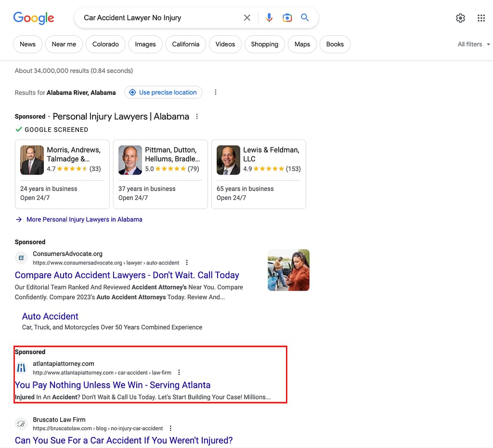Image resolution: width=493 pixels, height=448 pixels.
Task: Open the Morris, Andrews, Talmadge lawyer card
Action: (x=62, y=174)
